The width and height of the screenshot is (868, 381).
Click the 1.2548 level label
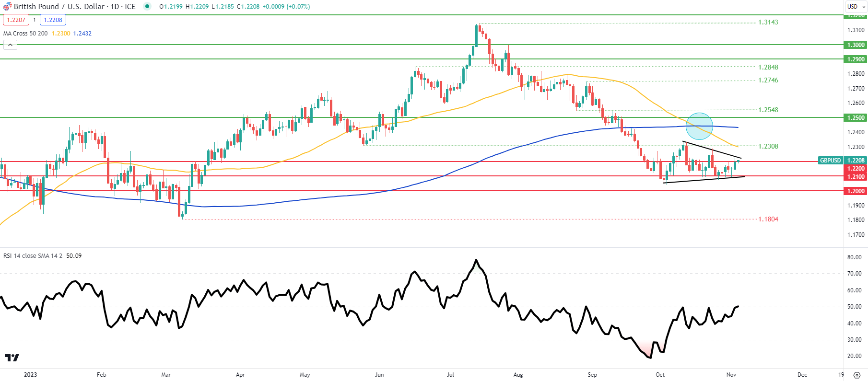coord(768,110)
